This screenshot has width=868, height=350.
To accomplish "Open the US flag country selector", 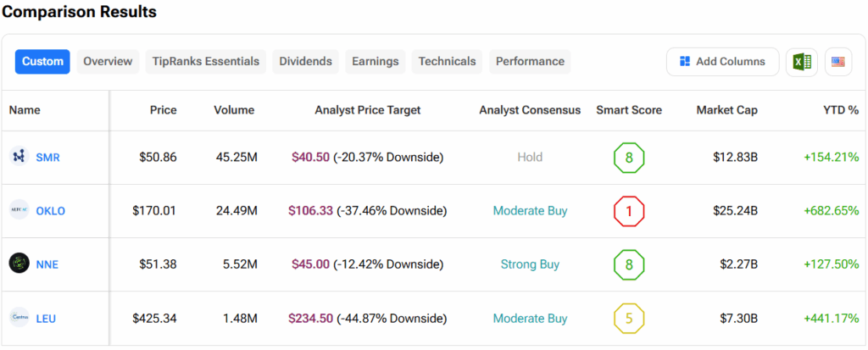I will click(x=838, y=62).
